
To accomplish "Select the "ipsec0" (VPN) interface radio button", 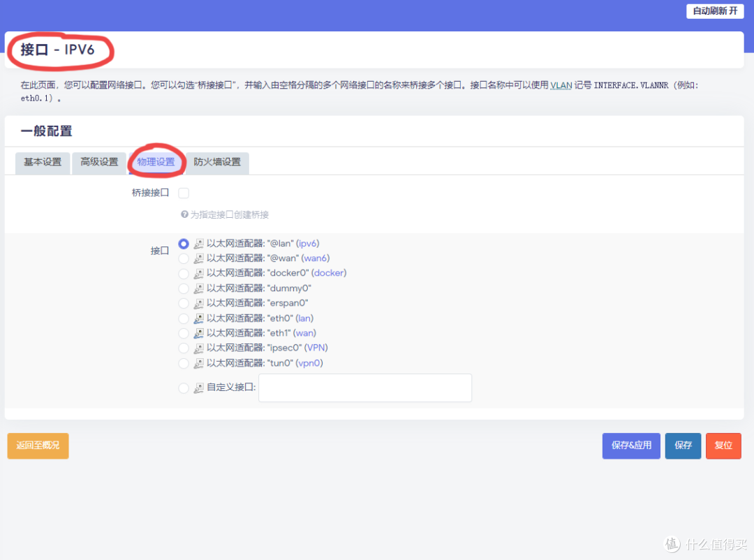I will pyautogui.click(x=183, y=348).
